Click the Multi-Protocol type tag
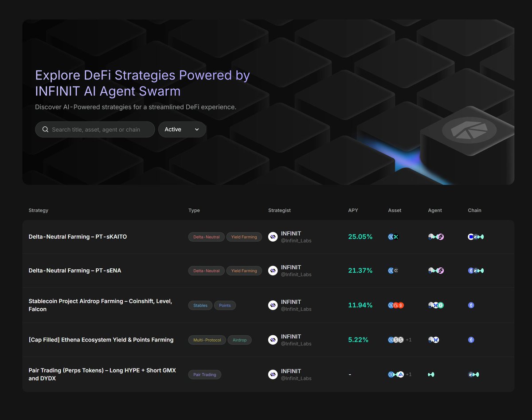 [207, 340]
